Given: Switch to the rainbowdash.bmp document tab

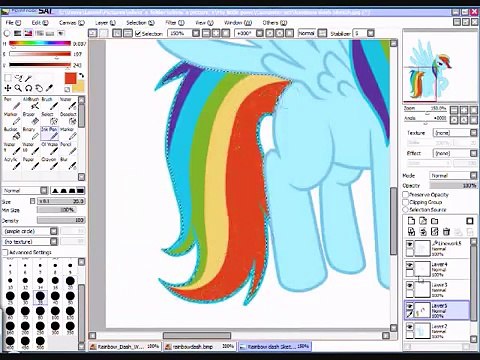Looking at the screenshot, I should point(200,347).
